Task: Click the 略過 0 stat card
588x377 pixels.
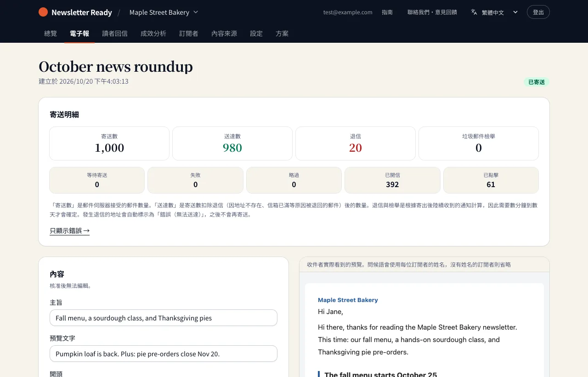Action: pyautogui.click(x=294, y=180)
